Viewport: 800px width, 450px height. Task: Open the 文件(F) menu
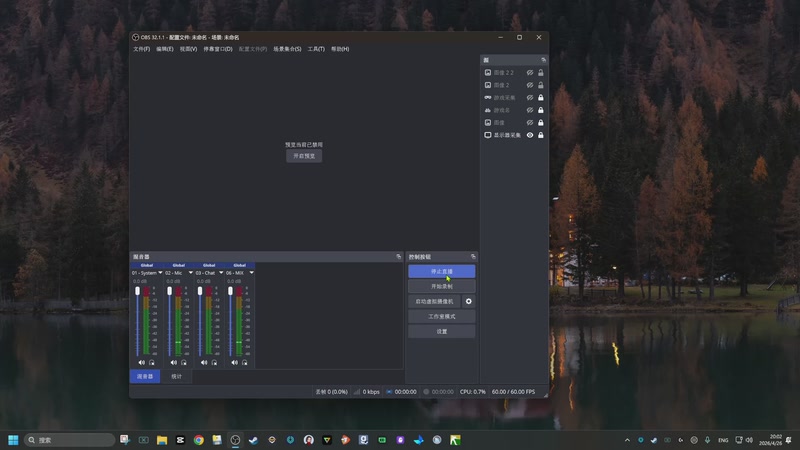141,49
